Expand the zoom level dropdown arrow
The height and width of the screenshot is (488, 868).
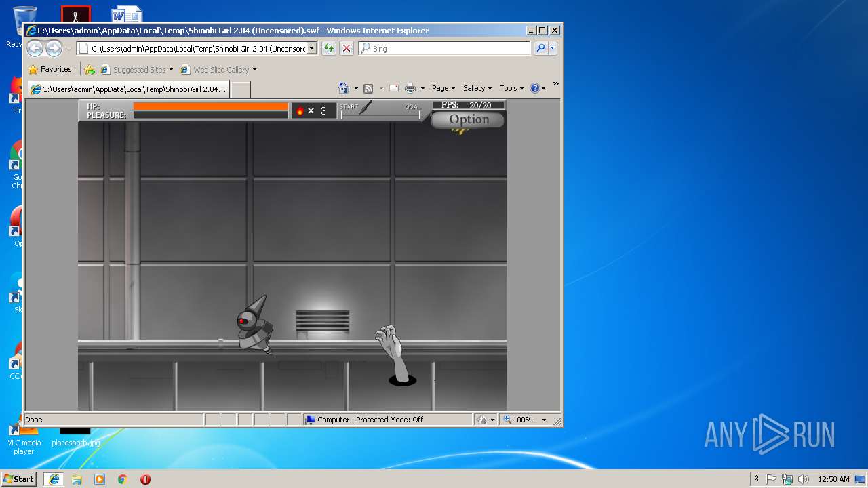coord(544,420)
